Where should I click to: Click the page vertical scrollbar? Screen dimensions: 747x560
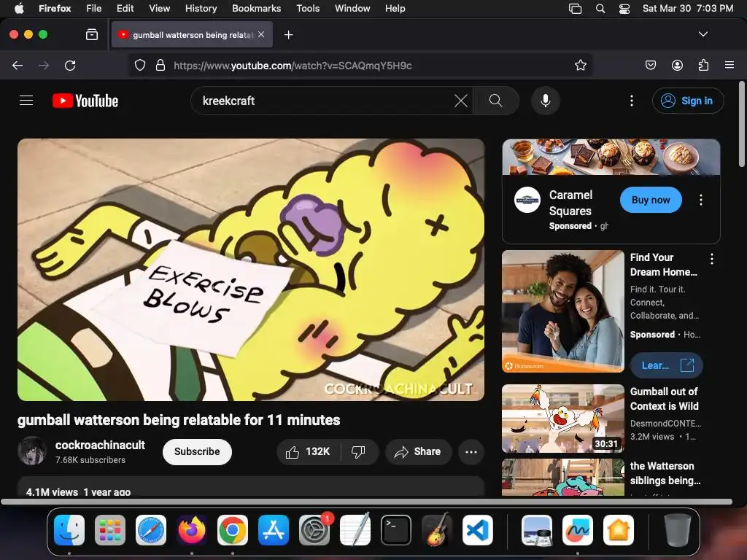point(741,124)
